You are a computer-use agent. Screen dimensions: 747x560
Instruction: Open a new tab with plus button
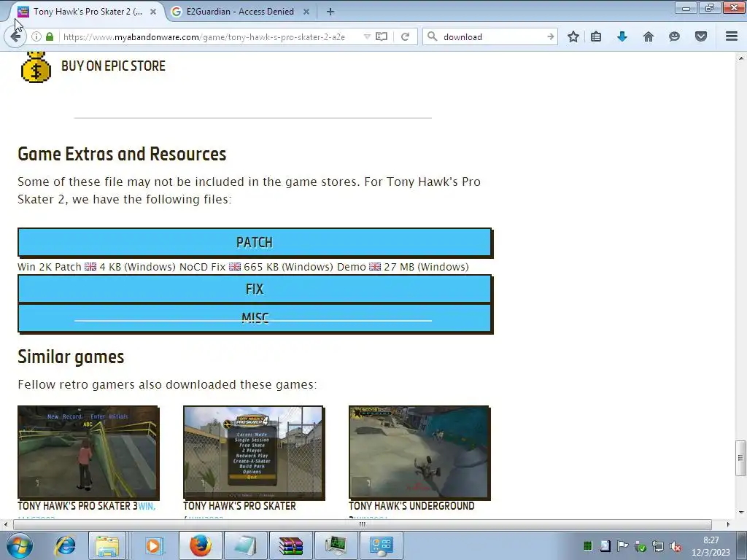point(330,12)
